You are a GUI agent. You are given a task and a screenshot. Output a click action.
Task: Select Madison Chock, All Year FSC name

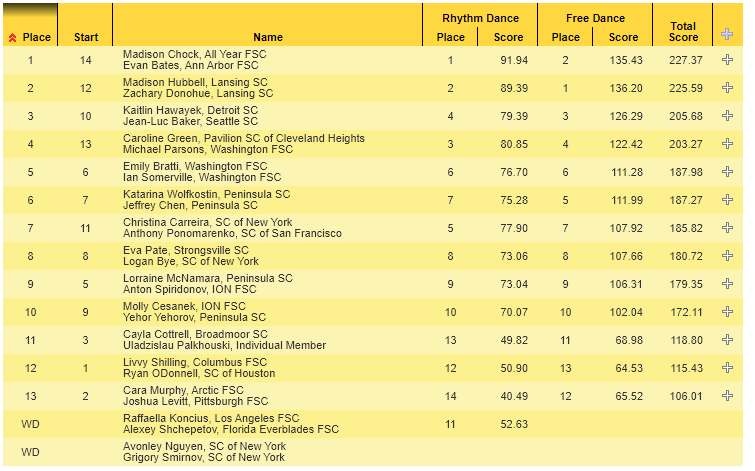195,54
